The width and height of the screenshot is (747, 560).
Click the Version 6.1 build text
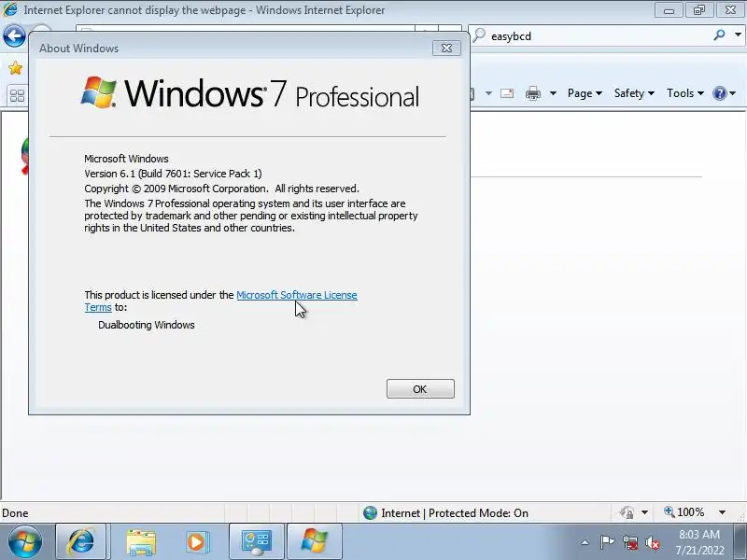coord(173,174)
